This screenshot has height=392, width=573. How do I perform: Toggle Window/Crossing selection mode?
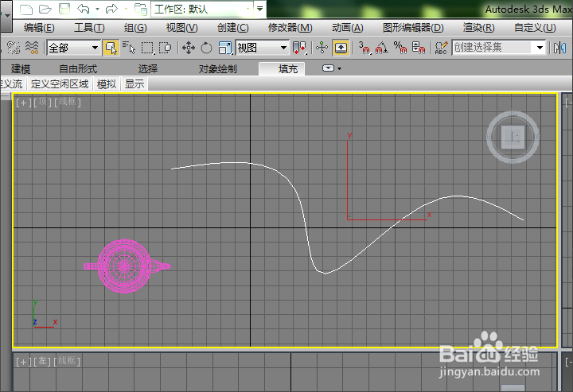pos(166,48)
